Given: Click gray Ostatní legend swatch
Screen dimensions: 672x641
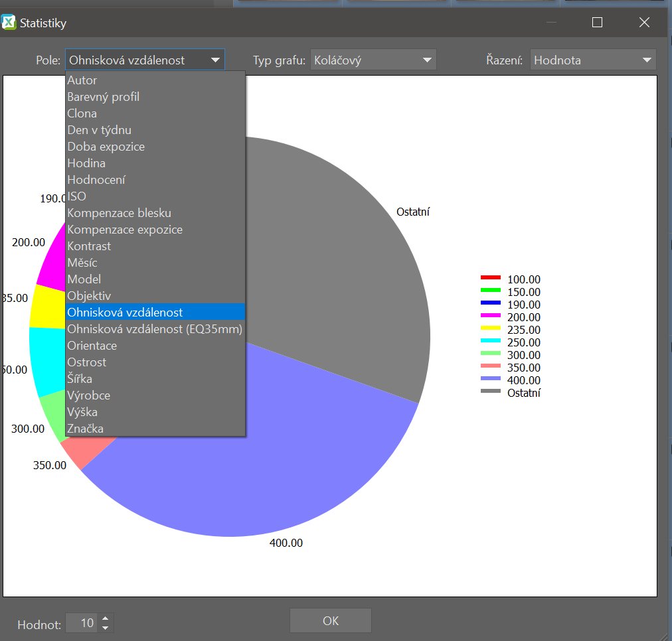Looking at the screenshot, I should [x=490, y=391].
